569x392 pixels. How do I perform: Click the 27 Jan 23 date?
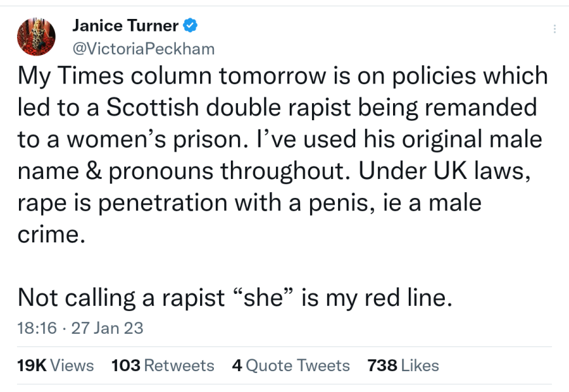pyautogui.click(x=107, y=328)
